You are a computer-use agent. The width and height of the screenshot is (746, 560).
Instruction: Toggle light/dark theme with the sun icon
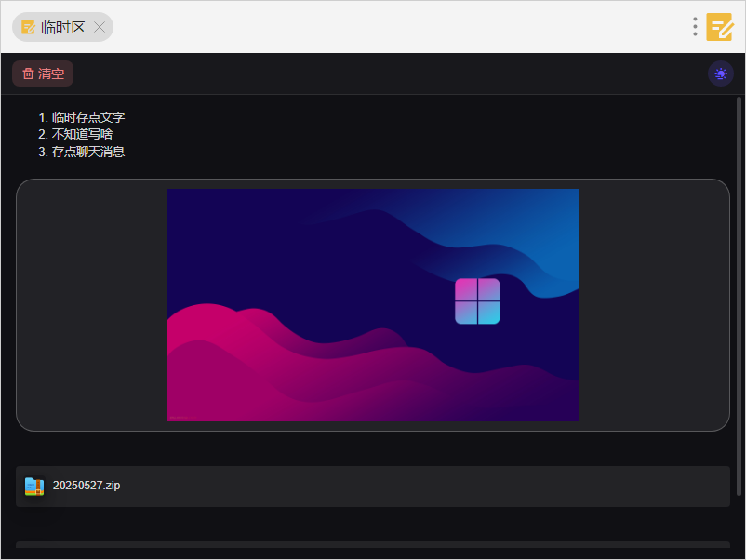tap(721, 73)
